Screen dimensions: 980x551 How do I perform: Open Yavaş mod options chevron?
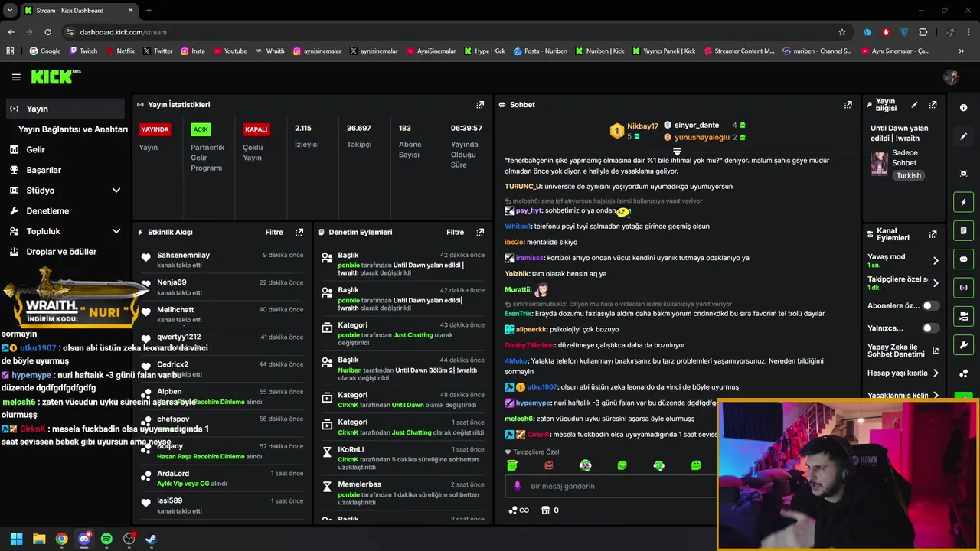[x=935, y=261]
